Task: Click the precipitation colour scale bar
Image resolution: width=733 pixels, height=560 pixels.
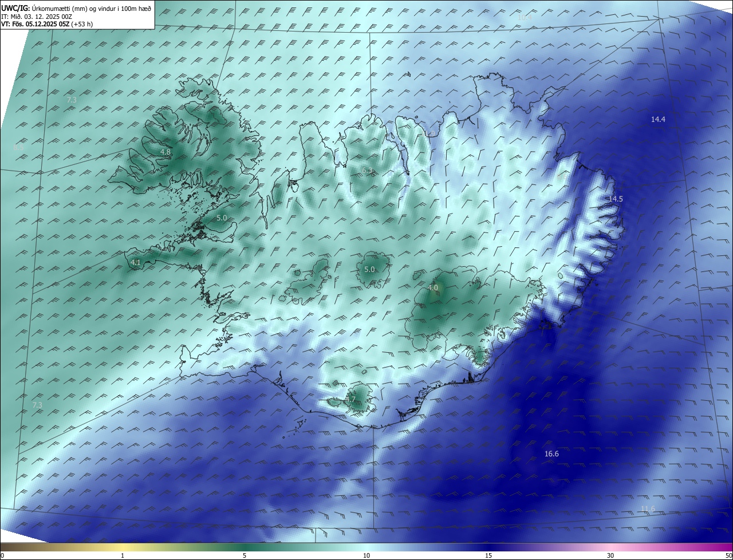Action: tap(366, 547)
